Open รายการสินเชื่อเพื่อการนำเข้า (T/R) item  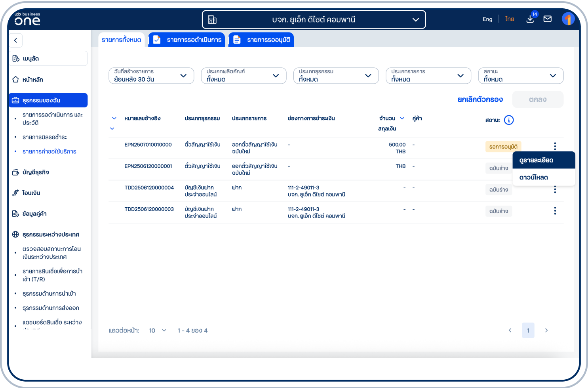pos(53,275)
